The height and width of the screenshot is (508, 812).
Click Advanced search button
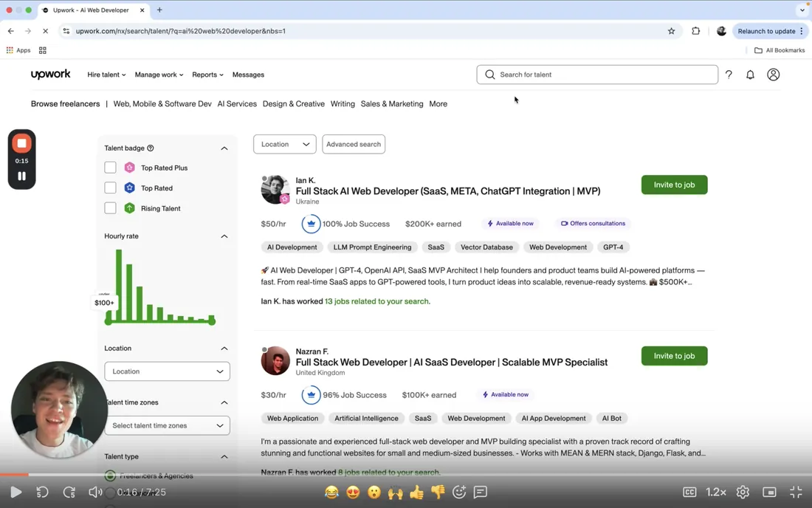(354, 144)
